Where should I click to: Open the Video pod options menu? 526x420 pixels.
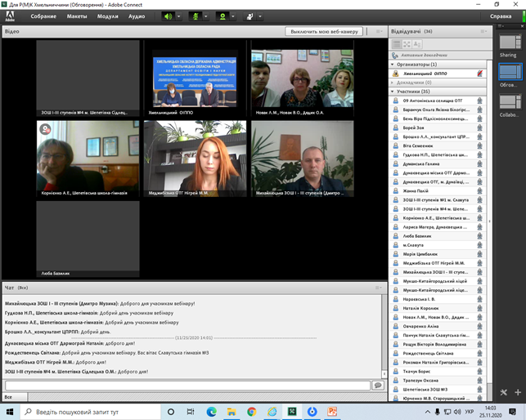[379, 31]
